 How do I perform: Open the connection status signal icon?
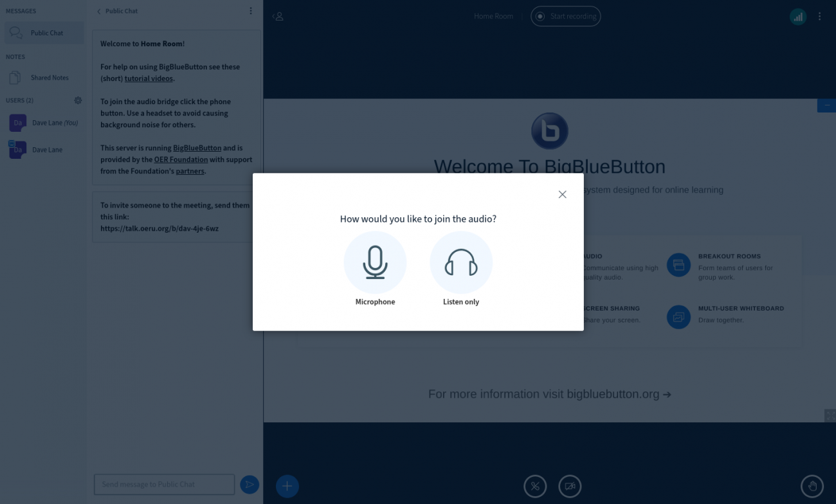798,17
